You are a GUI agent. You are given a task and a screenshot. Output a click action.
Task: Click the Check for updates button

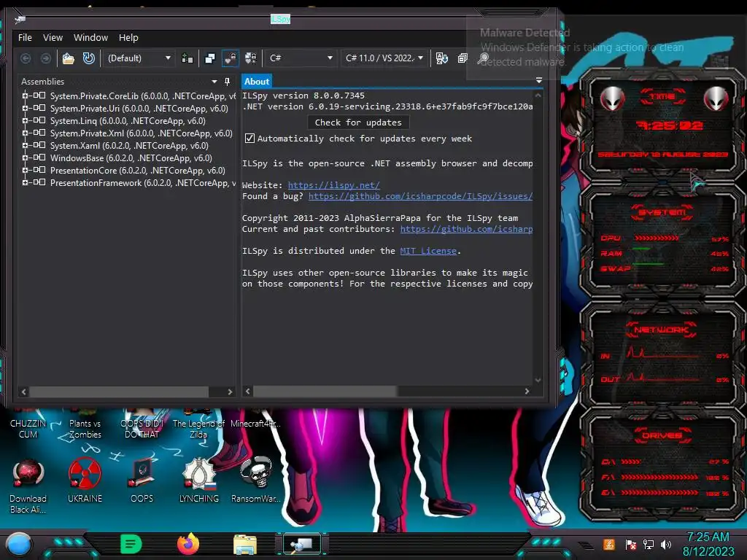[x=358, y=122]
